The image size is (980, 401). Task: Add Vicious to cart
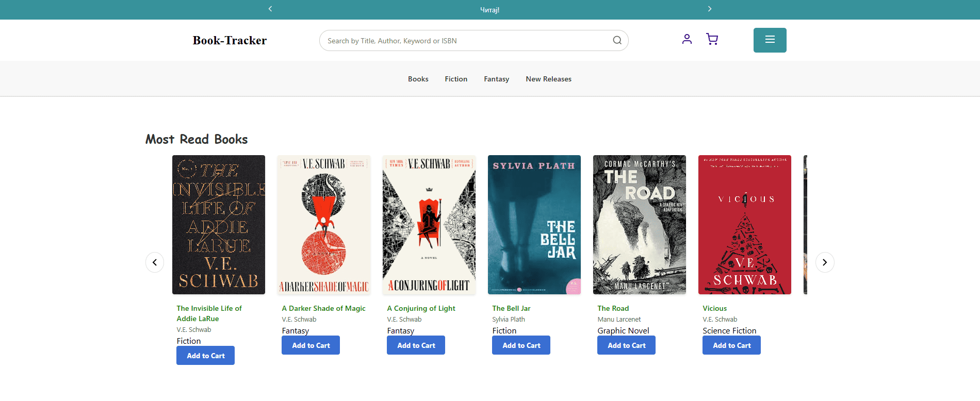(x=731, y=345)
